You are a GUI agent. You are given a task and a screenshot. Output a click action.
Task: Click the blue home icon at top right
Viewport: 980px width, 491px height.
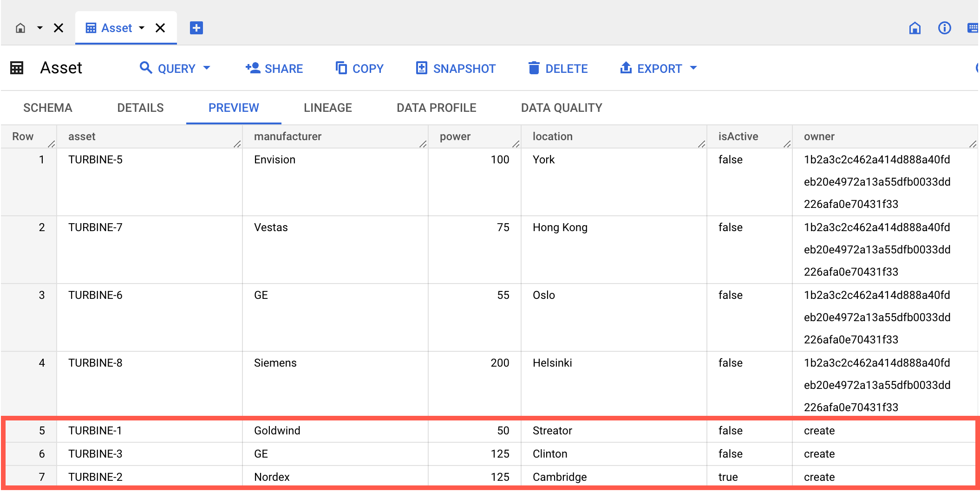[x=915, y=28]
